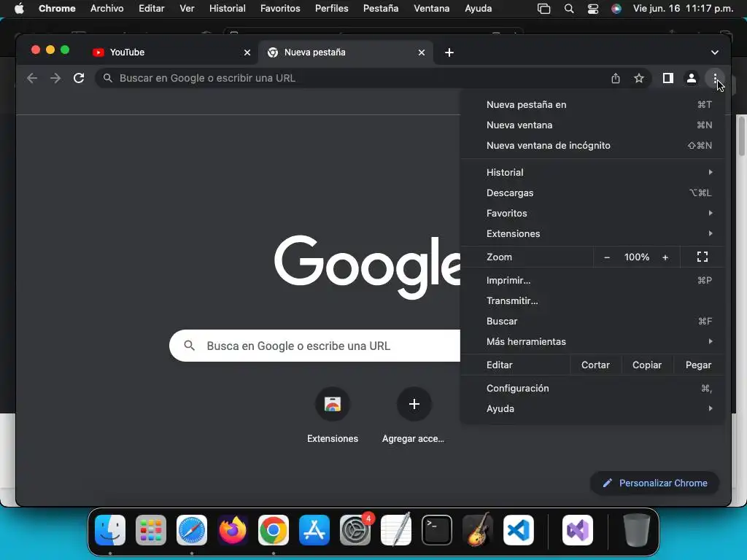This screenshot has height=560, width=747.
Task: Open Terminal from the dock
Action: (x=436, y=530)
